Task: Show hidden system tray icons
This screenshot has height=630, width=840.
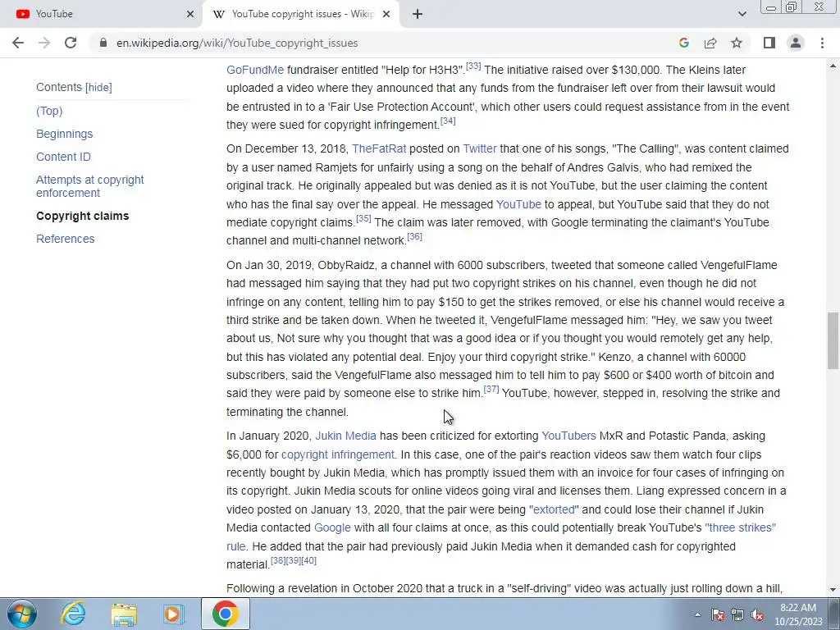Action: click(x=697, y=614)
